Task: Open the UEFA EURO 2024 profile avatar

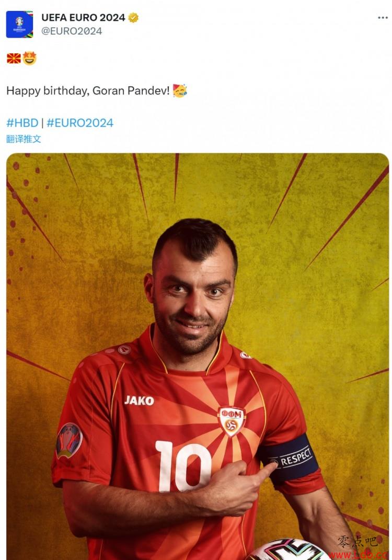Action: 20,24
